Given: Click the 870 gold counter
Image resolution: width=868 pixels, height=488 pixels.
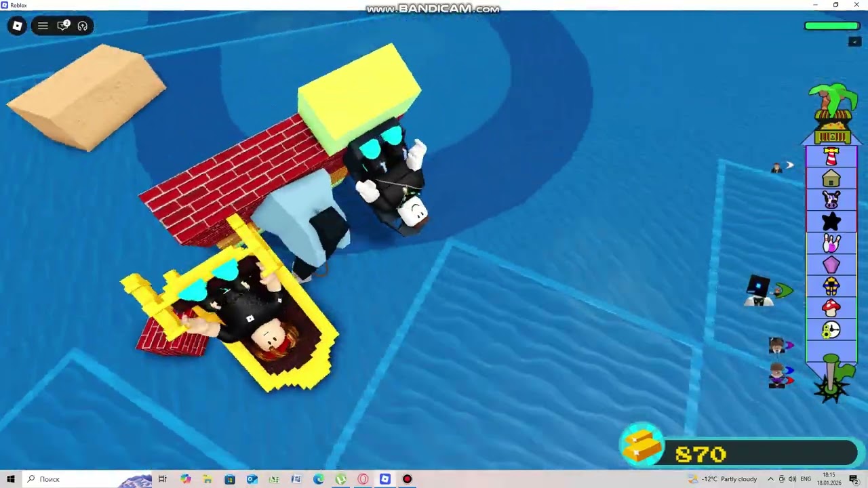Looking at the screenshot, I should click(x=701, y=454).
